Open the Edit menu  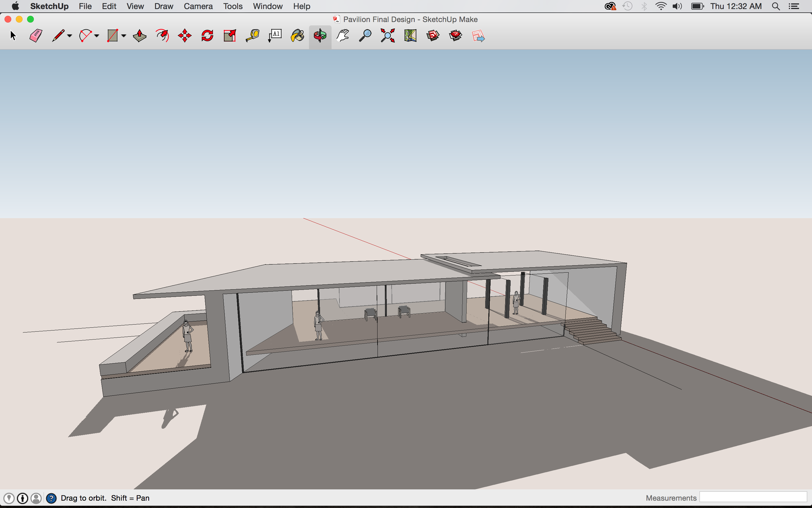coord(109,6)
